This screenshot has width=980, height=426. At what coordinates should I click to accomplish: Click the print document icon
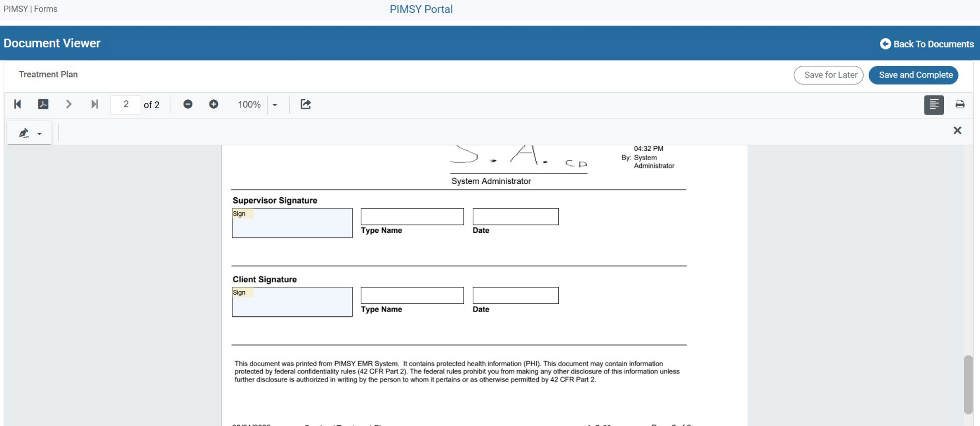[960, 104]
